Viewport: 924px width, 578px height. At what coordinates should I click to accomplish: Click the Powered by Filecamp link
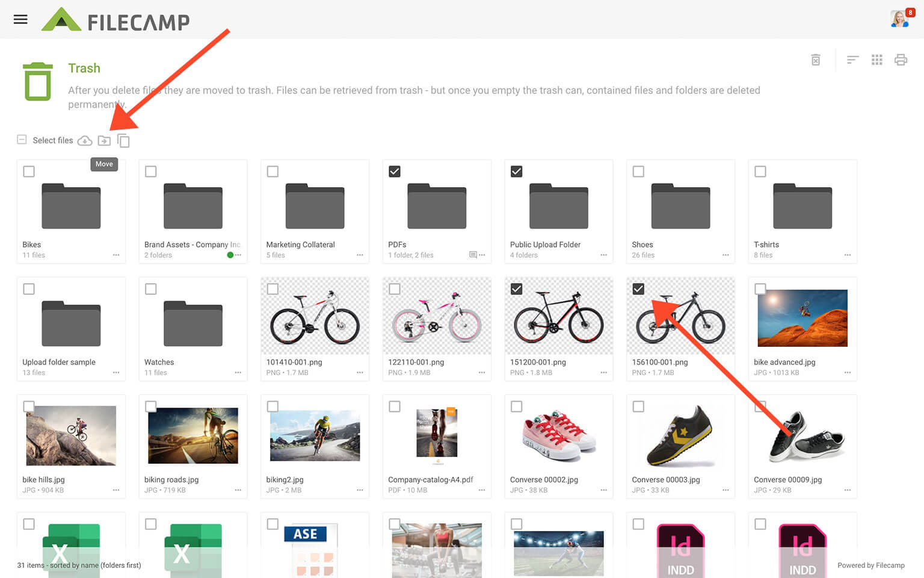point(871,565)
